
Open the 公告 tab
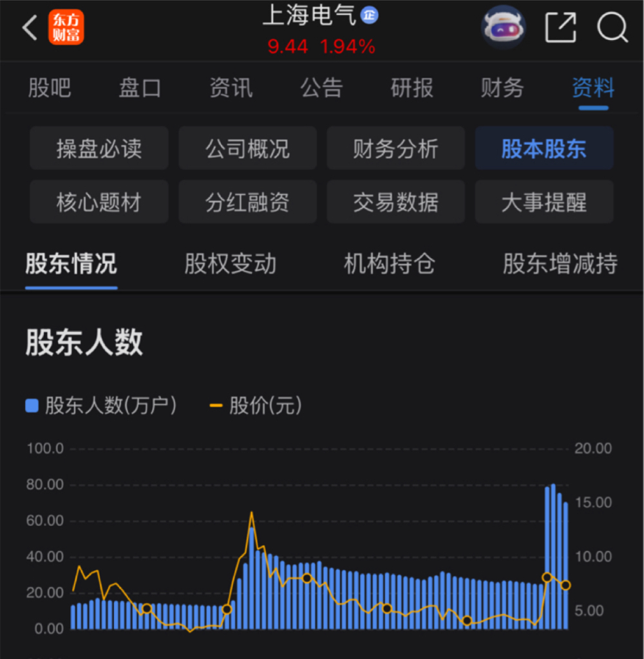[x=321, y=88]
